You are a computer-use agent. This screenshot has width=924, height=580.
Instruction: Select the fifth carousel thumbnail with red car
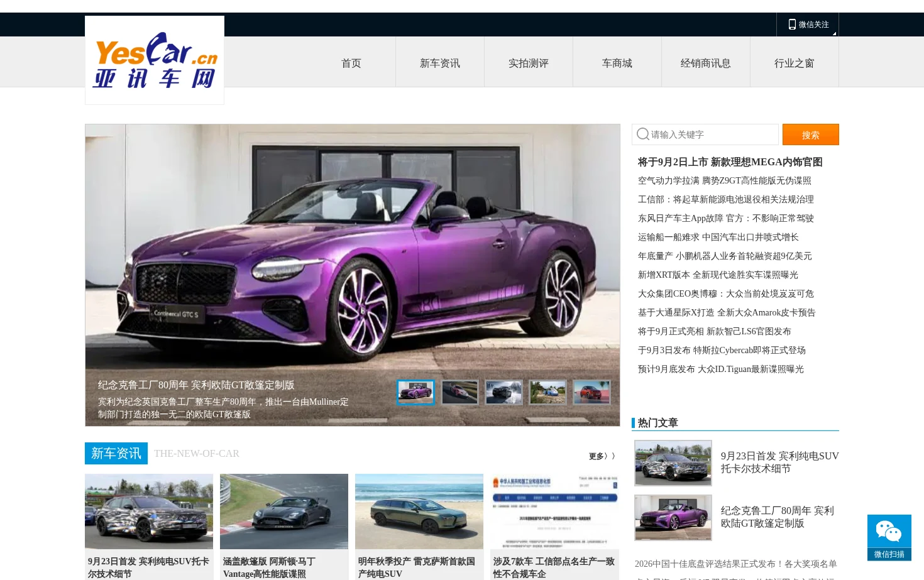click(591, 392)
